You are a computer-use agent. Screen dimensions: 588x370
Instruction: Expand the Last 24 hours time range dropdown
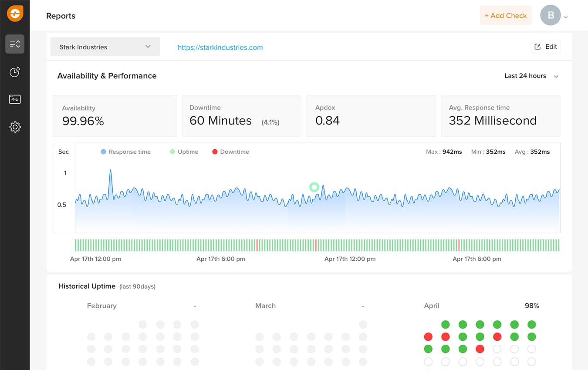[x=531, y=76]
